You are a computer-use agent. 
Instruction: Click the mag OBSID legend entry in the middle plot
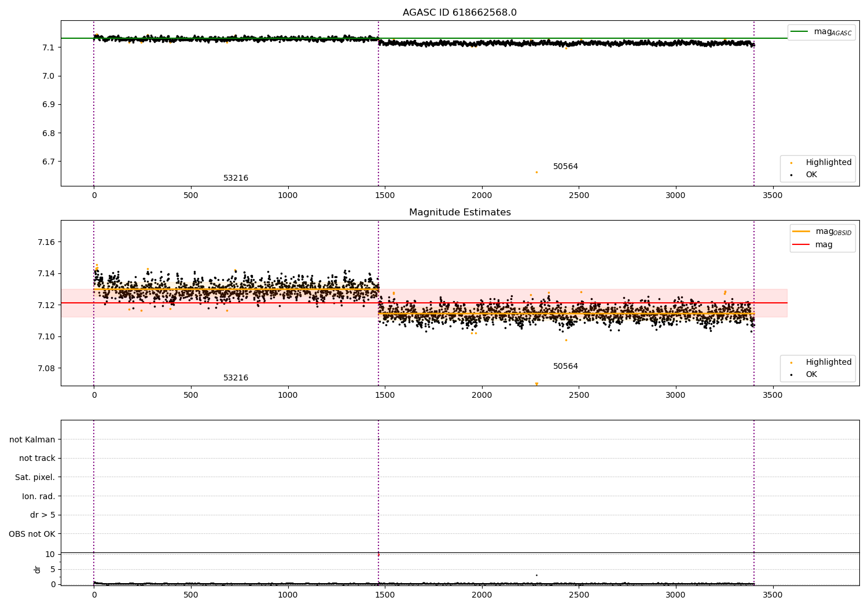(822, 232)
